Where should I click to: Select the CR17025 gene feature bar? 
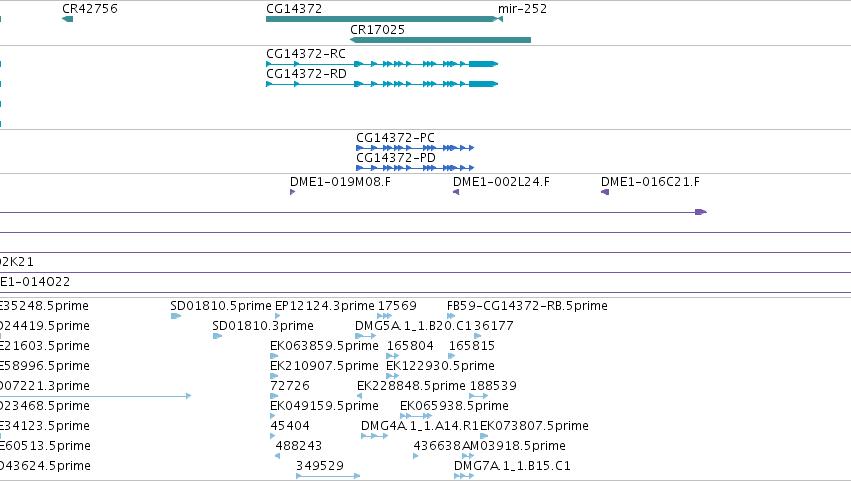click(x=440, y=40)
